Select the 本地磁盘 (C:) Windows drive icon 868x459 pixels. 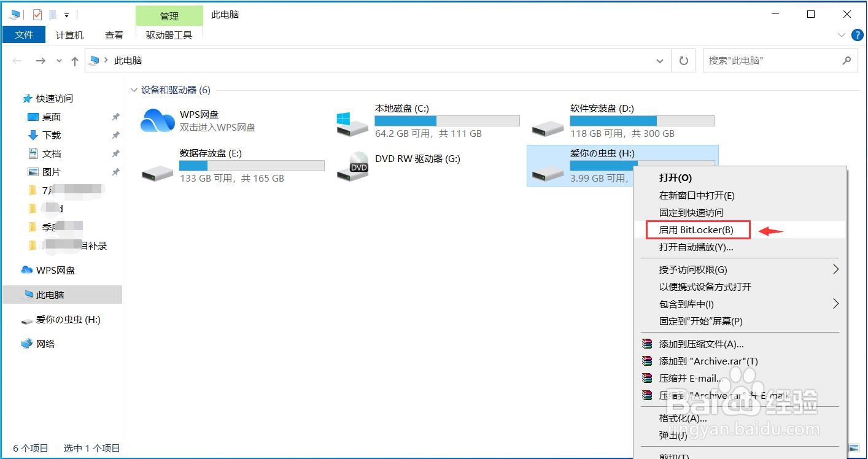(x=352, y=125)
